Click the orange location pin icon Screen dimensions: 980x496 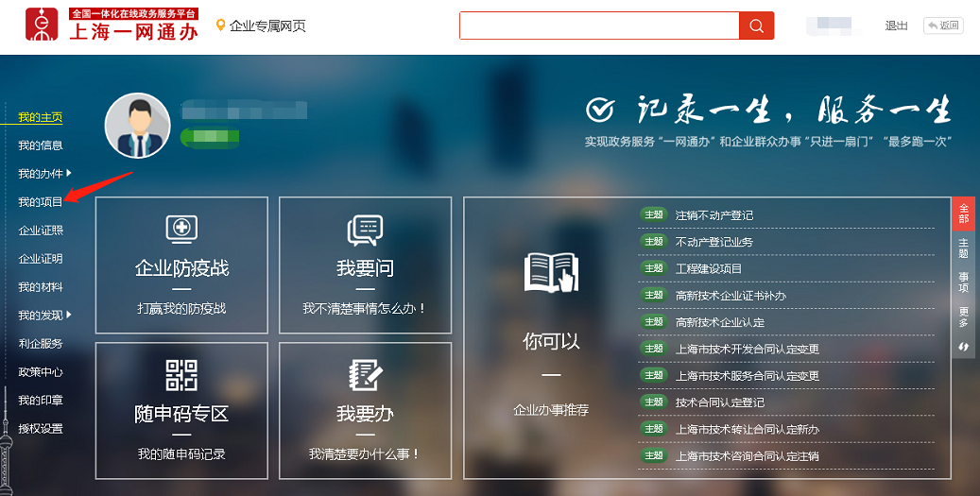coord(220,25)
